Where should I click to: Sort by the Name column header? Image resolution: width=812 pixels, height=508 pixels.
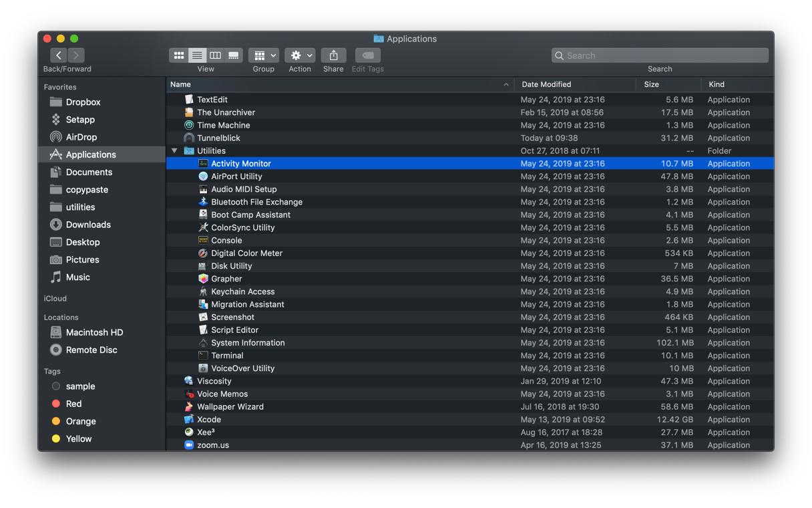[x=341, y=84]
